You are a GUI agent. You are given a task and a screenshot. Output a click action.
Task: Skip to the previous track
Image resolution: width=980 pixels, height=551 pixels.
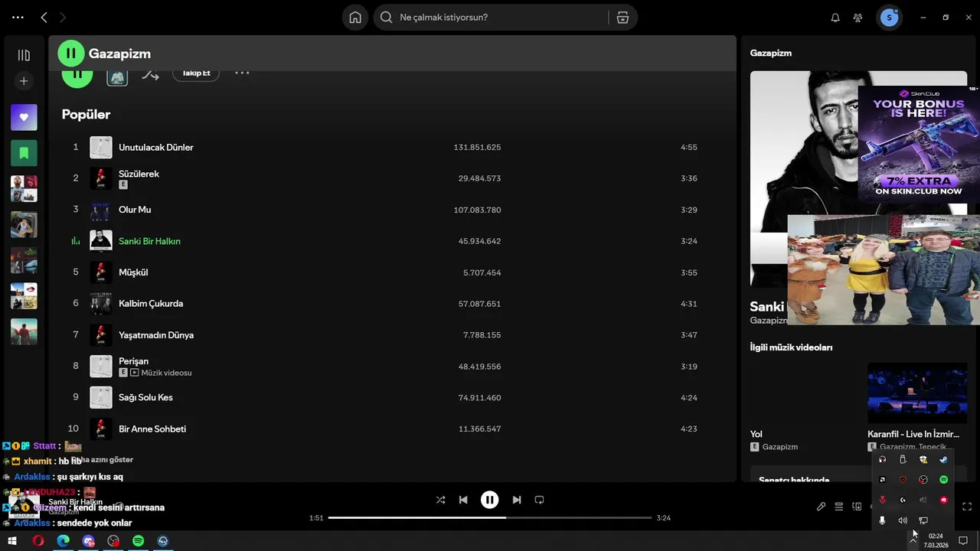tap(463, 500)
